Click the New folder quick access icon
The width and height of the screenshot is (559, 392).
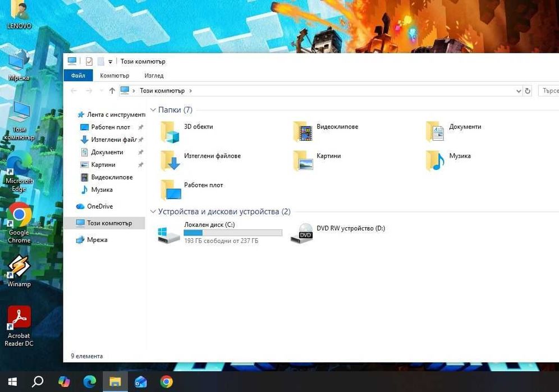101,61
